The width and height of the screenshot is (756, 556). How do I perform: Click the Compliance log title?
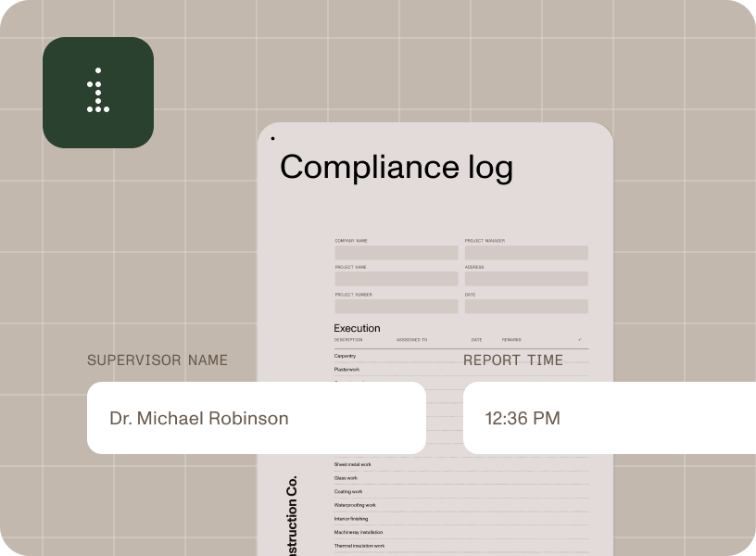(x=397, y=169)
